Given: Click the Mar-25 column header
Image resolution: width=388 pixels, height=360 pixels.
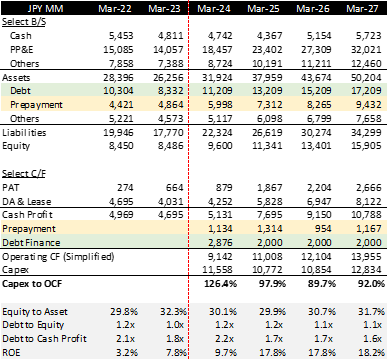Looking at the screenshot, I should [263, 8].
